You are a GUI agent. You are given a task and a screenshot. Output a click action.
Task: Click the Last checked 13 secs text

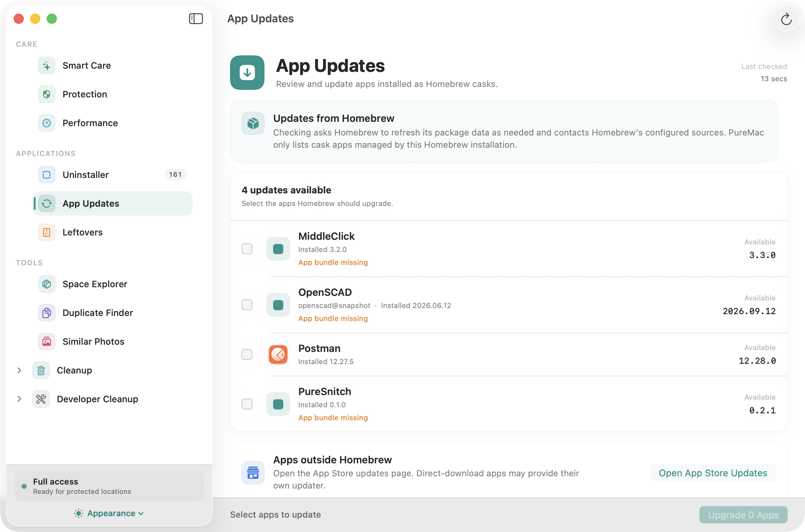[764, 73]
